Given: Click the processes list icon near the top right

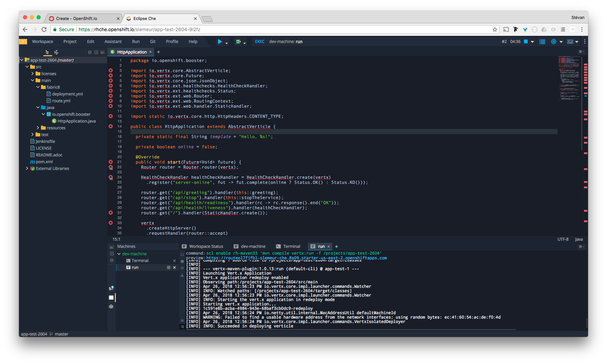Looking at the screenshot, I should [x=542, y=41].
